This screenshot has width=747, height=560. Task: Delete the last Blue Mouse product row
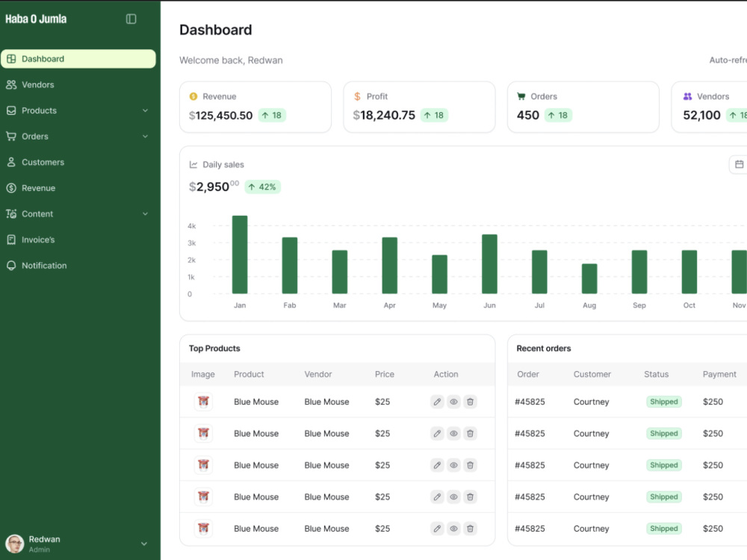point(470,529)
